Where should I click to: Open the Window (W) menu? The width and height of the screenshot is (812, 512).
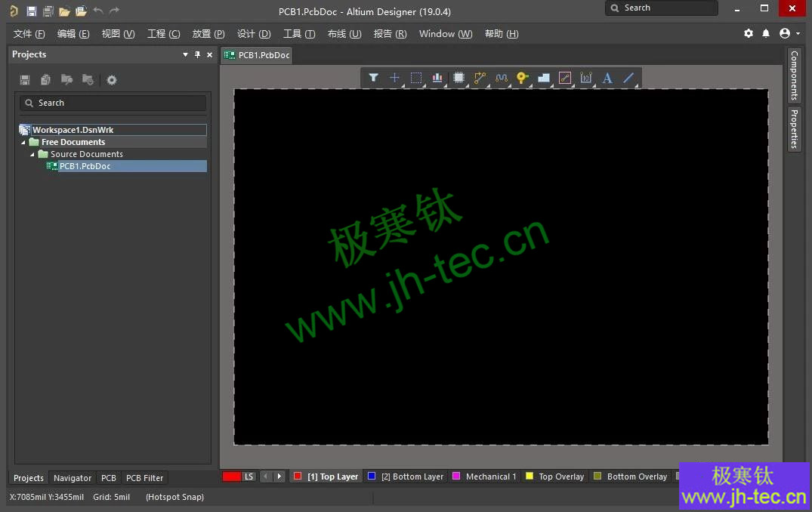click(x=446, y=34)
